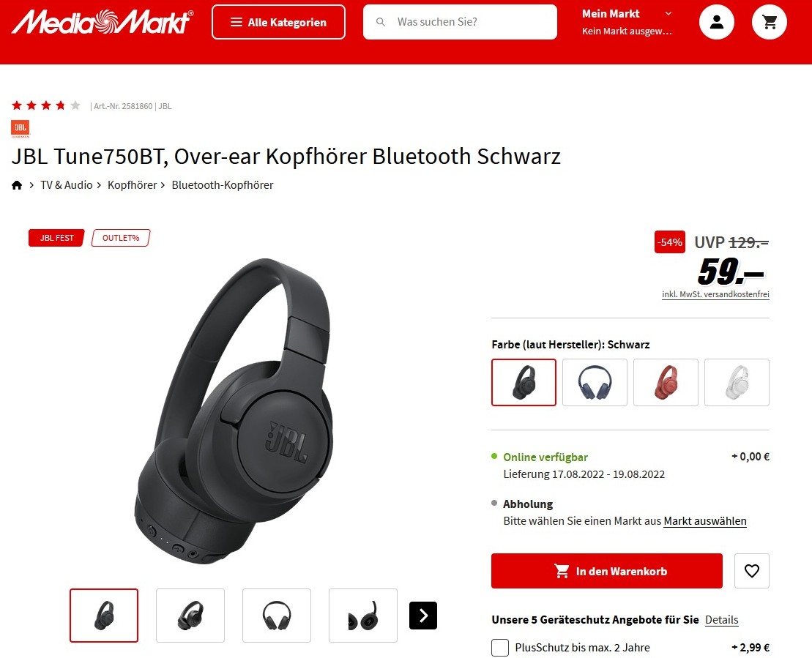
Task: Open the shopping cart icon in header
Action: [x=770, y=22]
